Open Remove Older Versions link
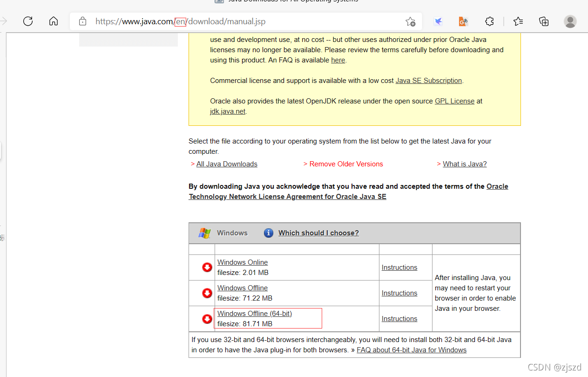The height and width of the screenshot is (377, 588). point(346,164)
